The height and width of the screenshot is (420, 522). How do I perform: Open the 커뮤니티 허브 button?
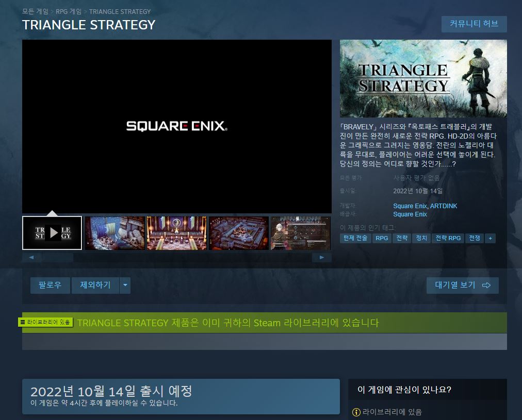[x=474, y=24]
